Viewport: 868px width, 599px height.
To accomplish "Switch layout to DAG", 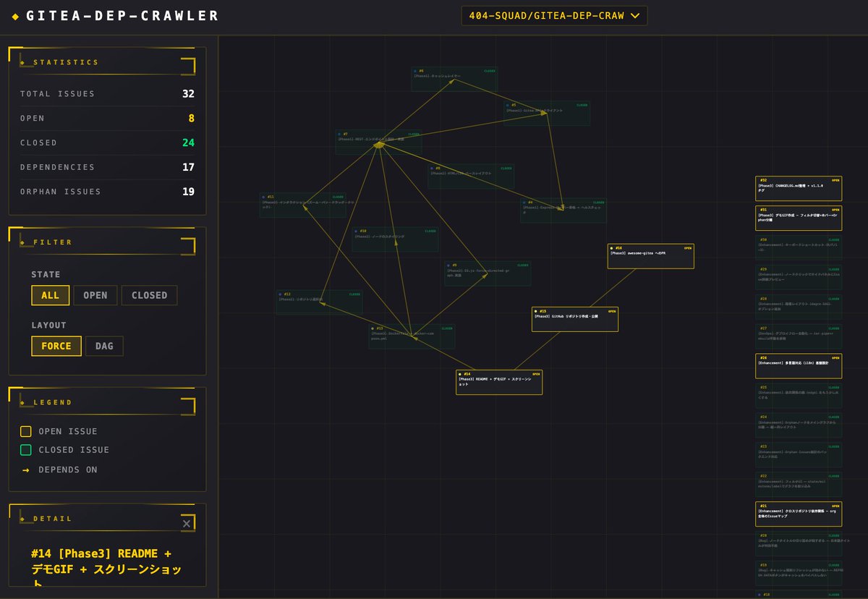I will tap(104, 346).
